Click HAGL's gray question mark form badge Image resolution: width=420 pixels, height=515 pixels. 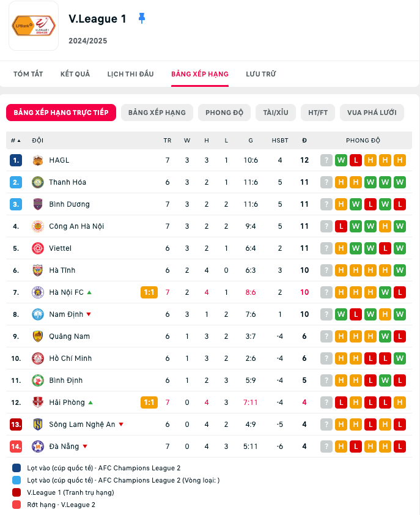(x=326, y=160)
